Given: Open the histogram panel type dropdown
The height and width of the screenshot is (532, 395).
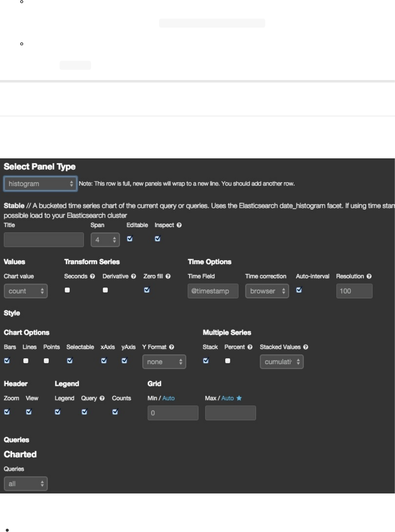Looking at the screenshot, I should (x=40, y=184).
